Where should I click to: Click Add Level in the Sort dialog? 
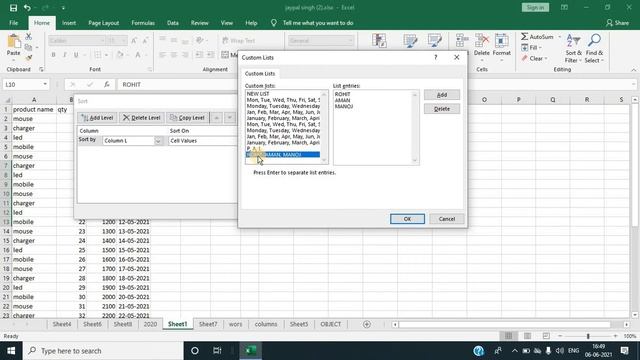click(x=97, y=118)
